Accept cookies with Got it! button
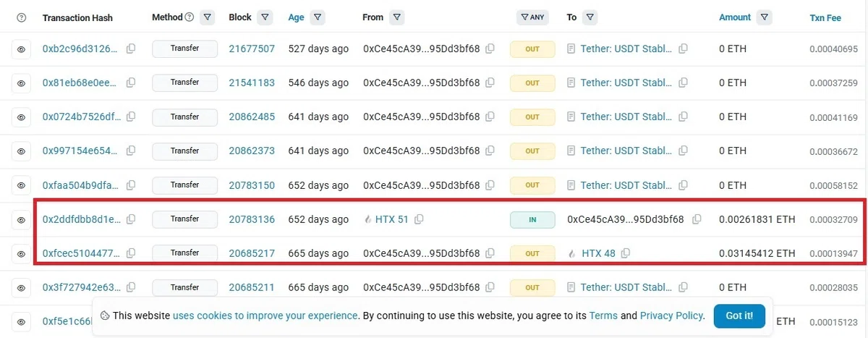 pos(739,316)
